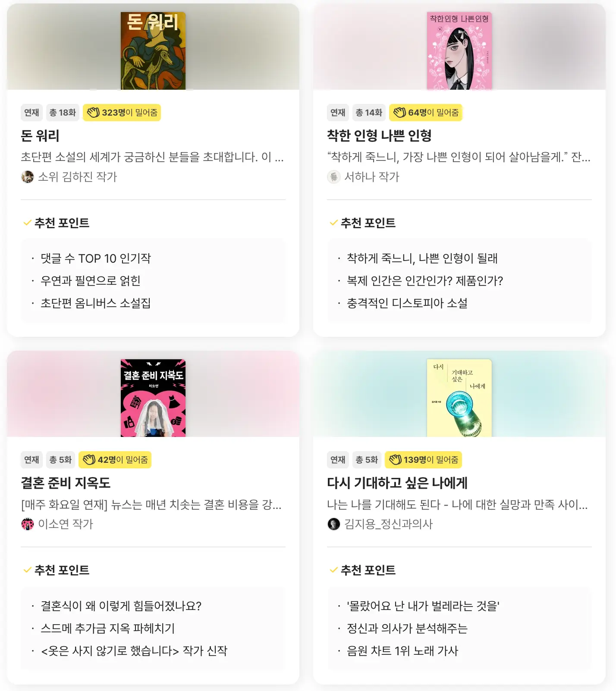616x691 pixels.
Task: Open author avatar of 서하나 작가
Action: pyautogui.click(x=334, y=177)
